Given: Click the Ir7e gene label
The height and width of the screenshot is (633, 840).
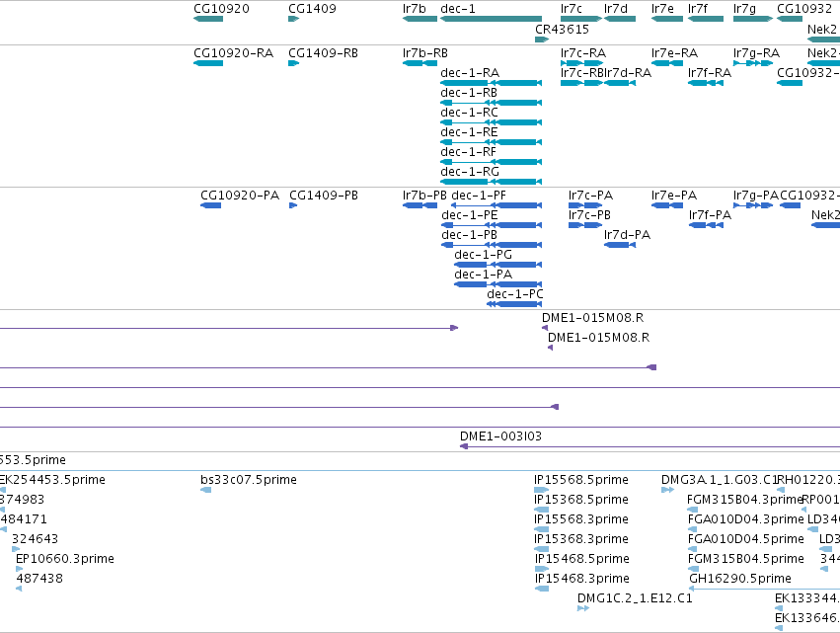Looking at the screenshot, I should point(662,9).
